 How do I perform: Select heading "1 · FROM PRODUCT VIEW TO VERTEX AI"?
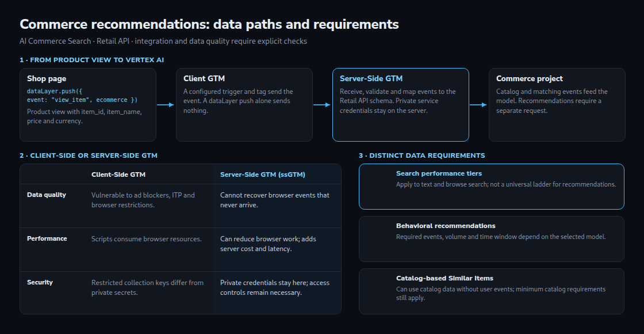91,60
